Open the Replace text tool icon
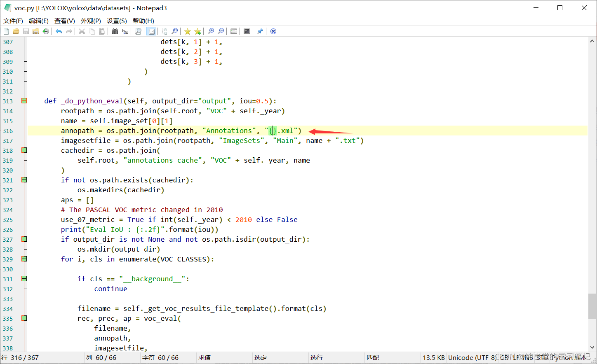Image resolution: width=597 pixels, height=364 pixels. pyautogui.click(x=125, y=31)
